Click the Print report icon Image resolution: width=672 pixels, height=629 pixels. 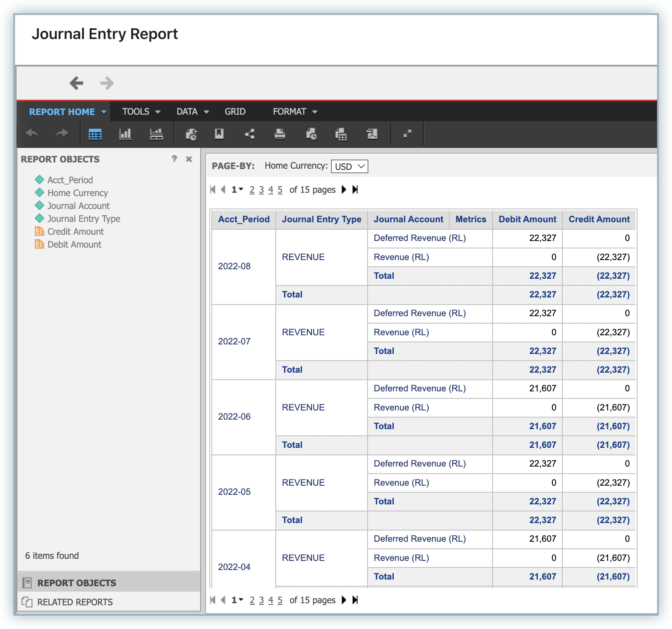click(280, 134)
